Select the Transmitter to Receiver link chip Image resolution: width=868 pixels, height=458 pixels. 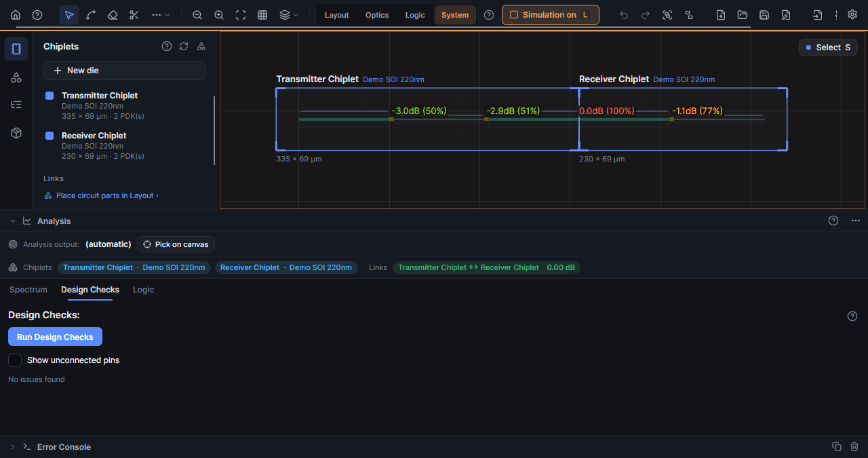pyautogui.click(x=486, y=267)
